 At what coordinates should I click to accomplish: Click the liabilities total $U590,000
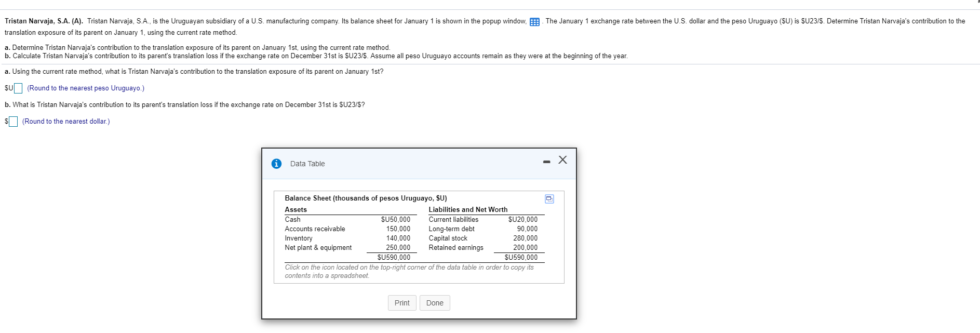coord(521,258)
